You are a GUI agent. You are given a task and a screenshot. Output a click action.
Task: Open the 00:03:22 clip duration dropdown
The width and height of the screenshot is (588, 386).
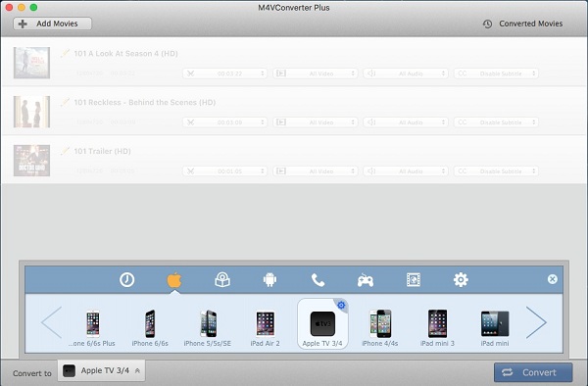[224, 73]
